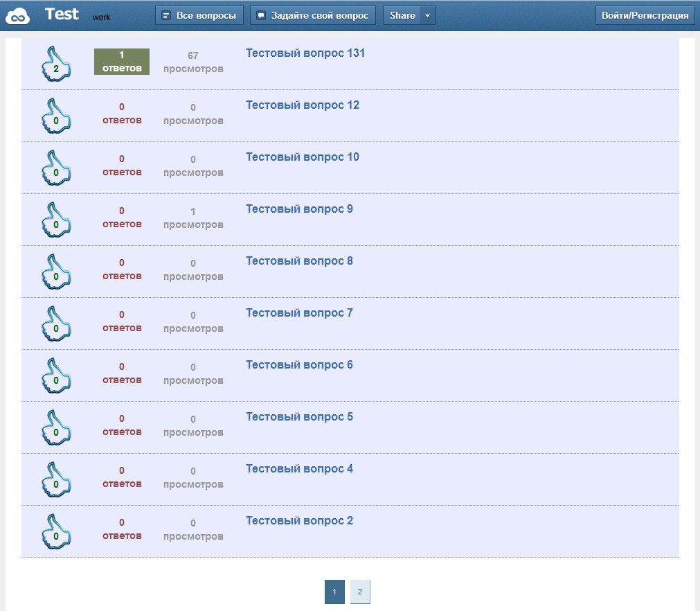Click the thumbs-up icon for Тестовый вопрос 12
Viewport: 700px width, 611px height.
[56, 116]
